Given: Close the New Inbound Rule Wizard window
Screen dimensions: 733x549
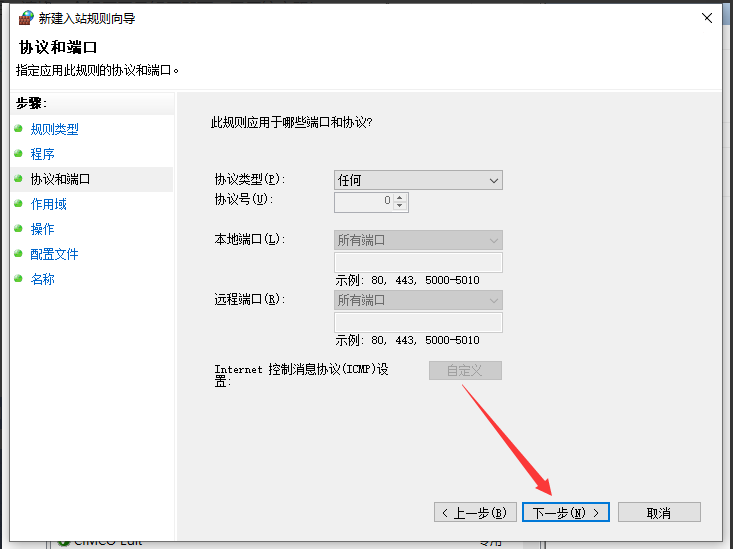Looking at the screenshot, I should coord(707,18).
